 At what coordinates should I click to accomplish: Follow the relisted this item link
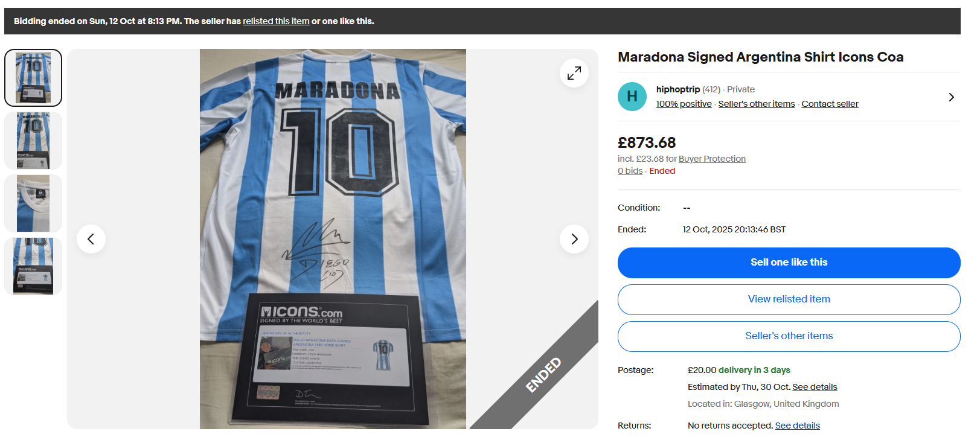coord(276,21)
